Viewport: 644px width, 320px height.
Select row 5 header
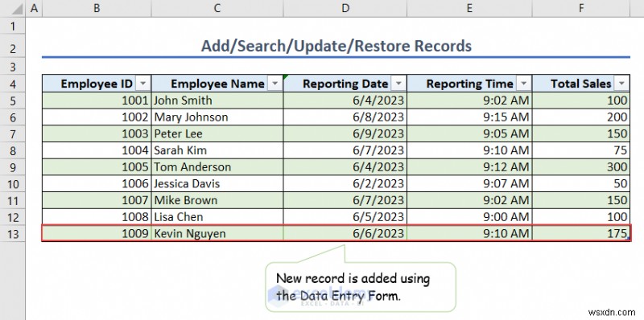click(12, 101)
